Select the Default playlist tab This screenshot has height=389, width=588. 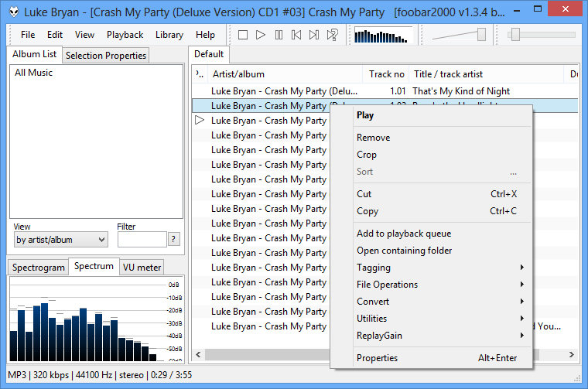pos(209,54)
